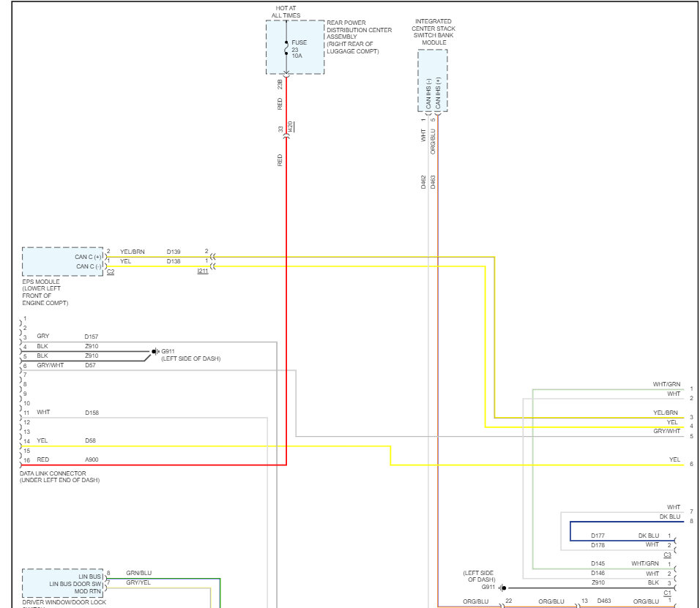Screen dimensions: 700x608
Task: Click the HOT AT ALL TIMES label
Action: 286,12
